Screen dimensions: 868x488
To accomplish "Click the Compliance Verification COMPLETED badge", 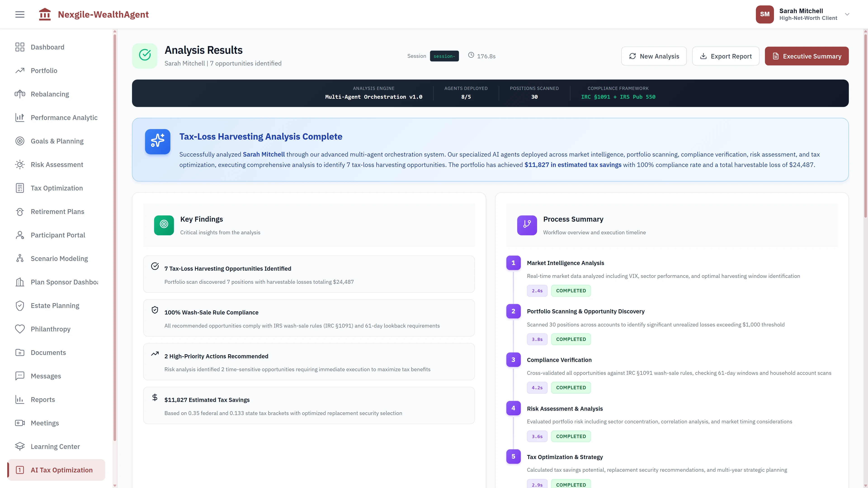I will click(x=571, y=387).
